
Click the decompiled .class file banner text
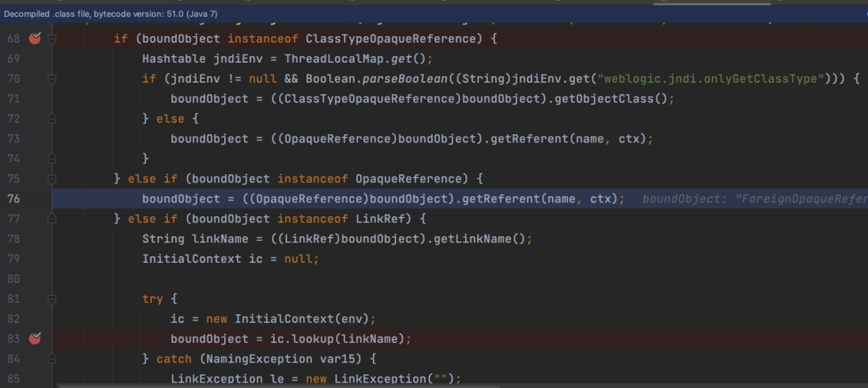(111, 14)
